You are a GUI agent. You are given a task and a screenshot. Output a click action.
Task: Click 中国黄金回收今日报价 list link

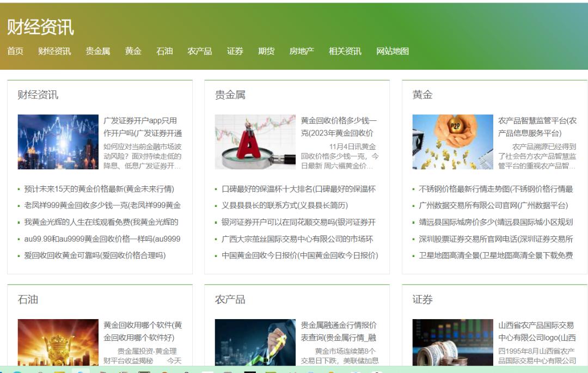299,255
